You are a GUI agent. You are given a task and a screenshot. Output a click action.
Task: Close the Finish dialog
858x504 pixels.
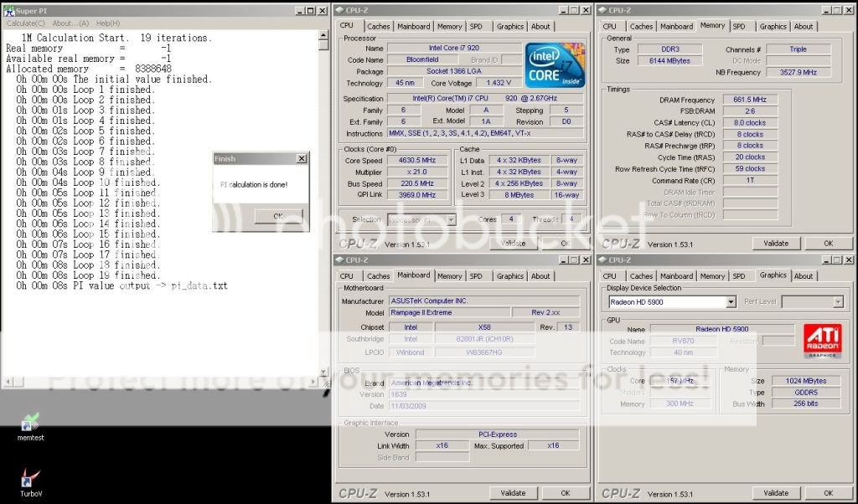tap(302, 158)
